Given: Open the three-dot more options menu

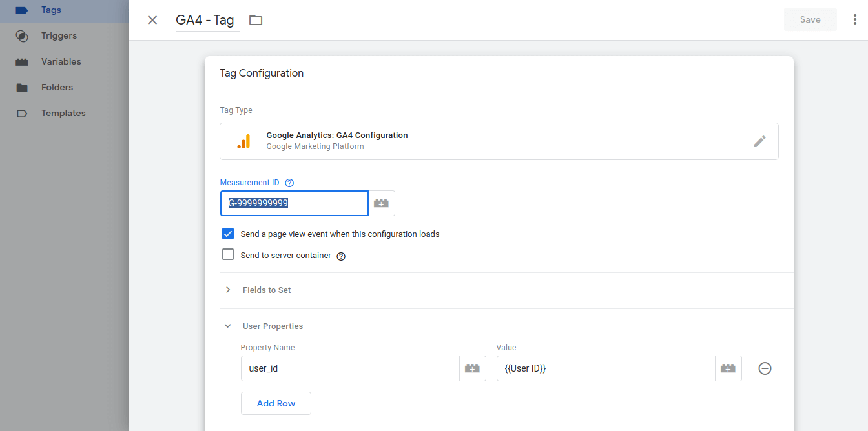Looking at the screenshot, I should (x=855, y=19).
